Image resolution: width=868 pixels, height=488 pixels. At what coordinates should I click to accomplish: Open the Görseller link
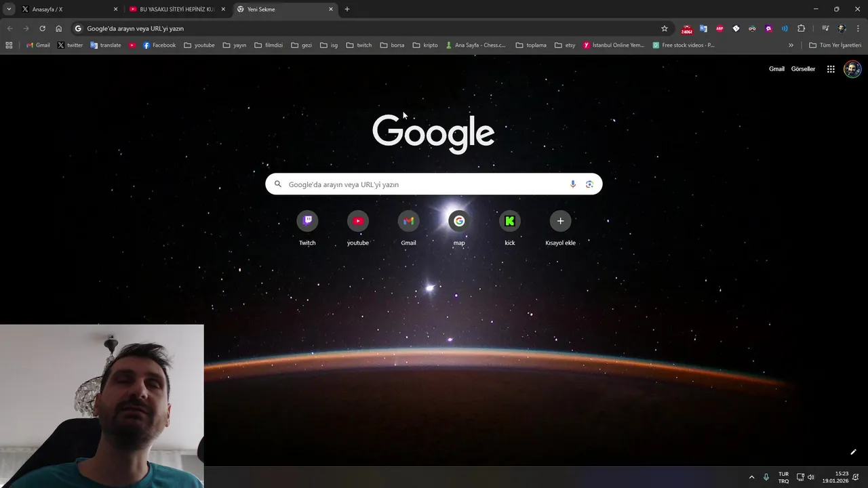(x=803, y=69)
